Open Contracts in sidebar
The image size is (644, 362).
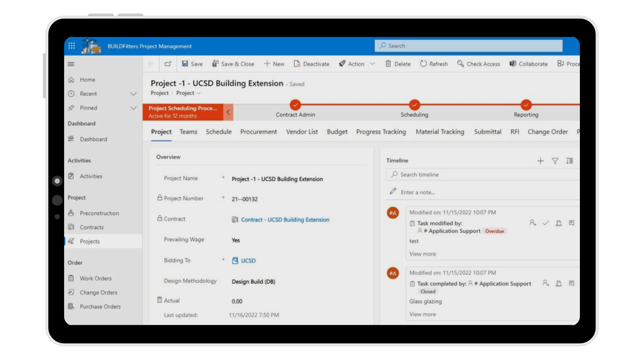[x=92, y=227]
